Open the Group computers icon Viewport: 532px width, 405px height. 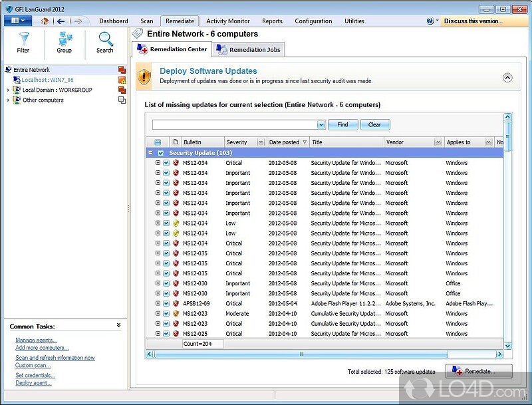tap(65, 39)
